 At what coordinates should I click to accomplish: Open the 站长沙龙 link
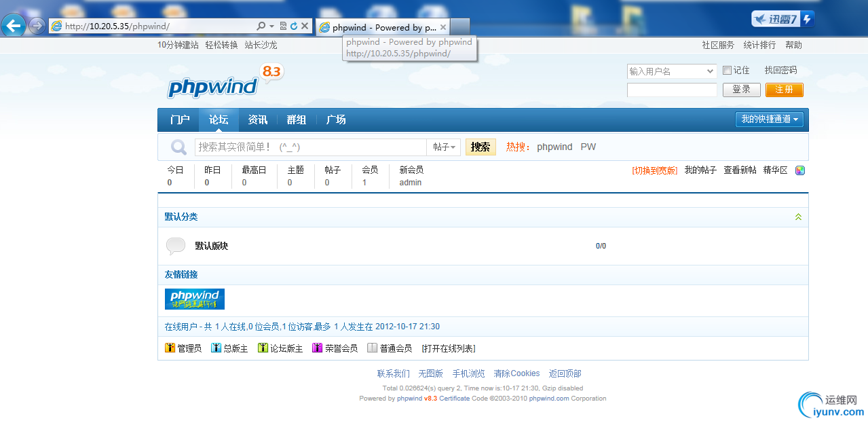pos(261,45)
